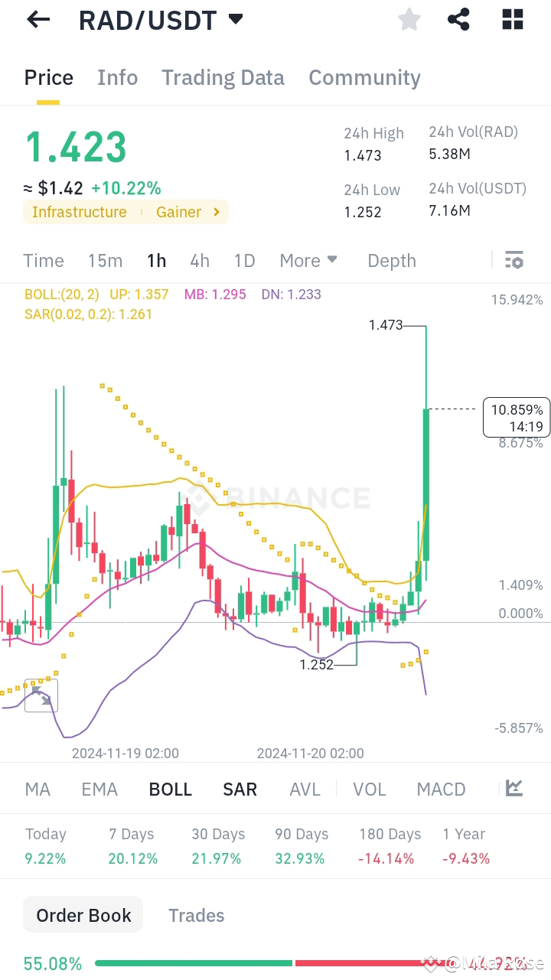Toggle the BOLL indicator
Viewport: 551px width, 980px height.
[170, 788]
